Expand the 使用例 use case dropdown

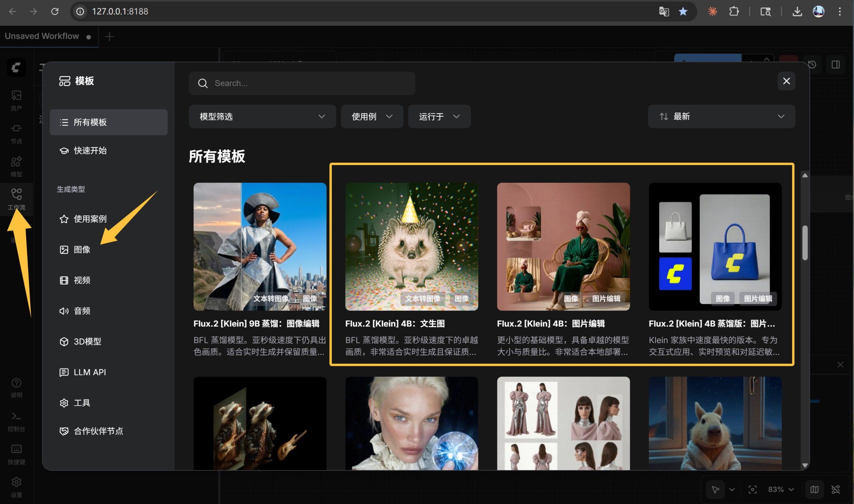point(372,116)
